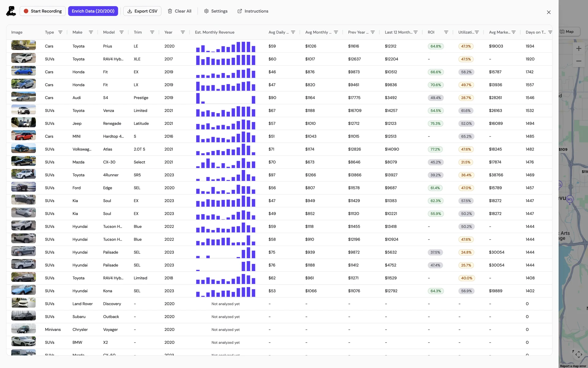Image resolution: width=588 pixels, height=368 pixels.
Task: Click Enrich Data (20/200) button
Action: pyautogui.click(x=93, y=11)
